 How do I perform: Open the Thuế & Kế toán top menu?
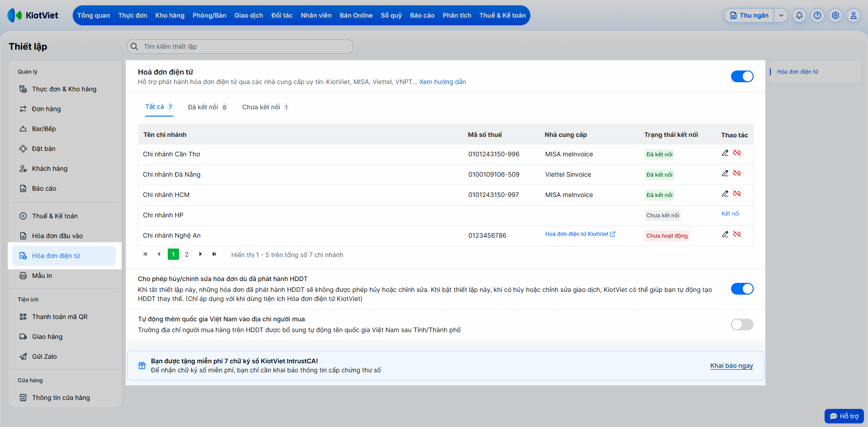(503, 15)
